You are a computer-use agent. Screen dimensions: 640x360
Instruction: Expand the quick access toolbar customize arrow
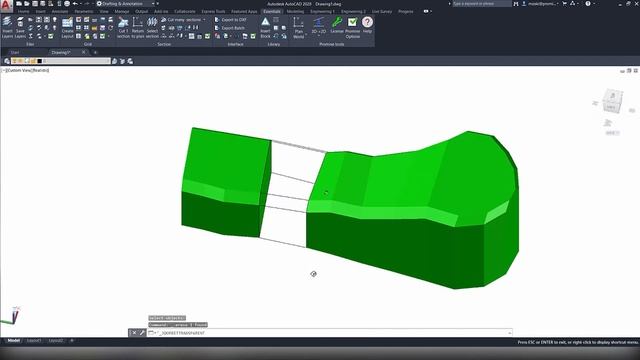(158, 3)
